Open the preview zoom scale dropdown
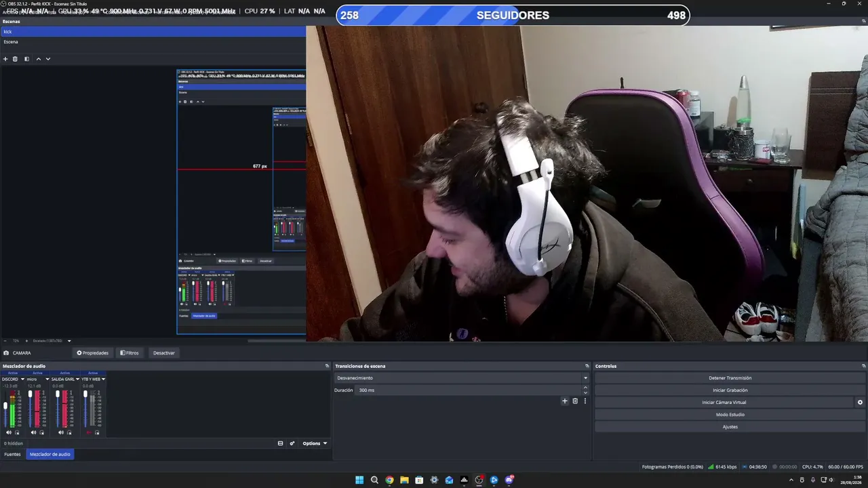Image resolution: width=868 pixels, height=488 pixels. click(x=69, y=341)
